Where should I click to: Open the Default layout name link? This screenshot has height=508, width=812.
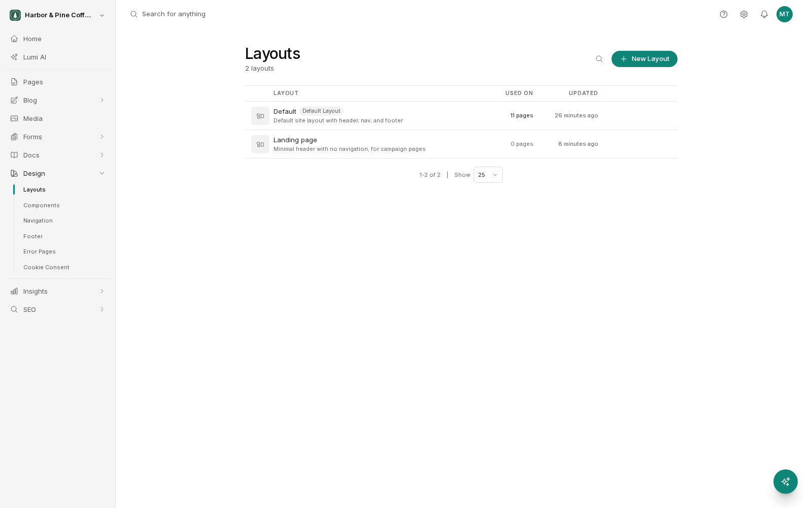coord(285,111)
